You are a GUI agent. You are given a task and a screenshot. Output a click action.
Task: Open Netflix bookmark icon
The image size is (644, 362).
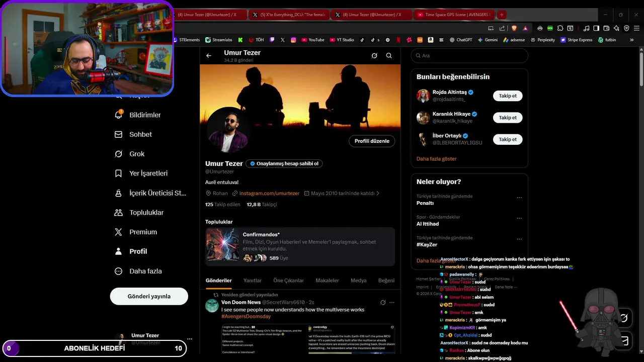pos(398,40)
